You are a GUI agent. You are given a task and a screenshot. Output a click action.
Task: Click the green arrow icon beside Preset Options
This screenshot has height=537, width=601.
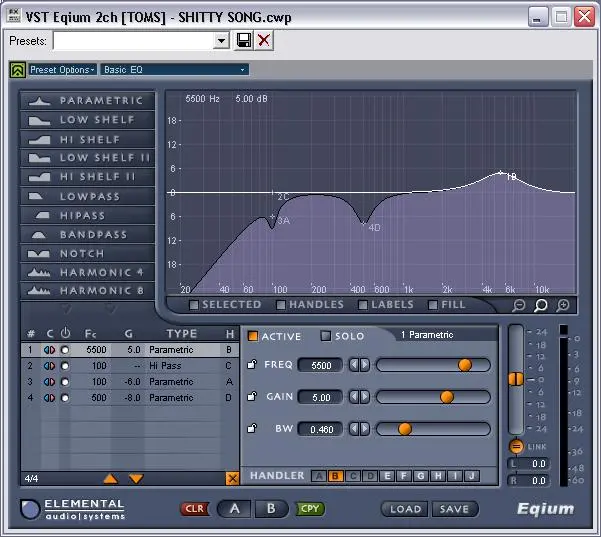click(x=18, y=70)
